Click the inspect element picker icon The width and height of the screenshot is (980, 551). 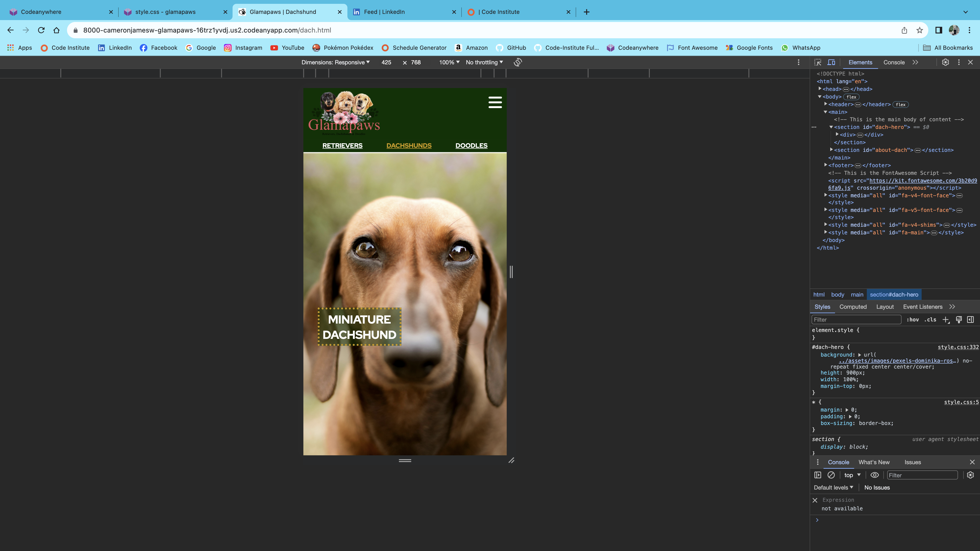point(818,62)
